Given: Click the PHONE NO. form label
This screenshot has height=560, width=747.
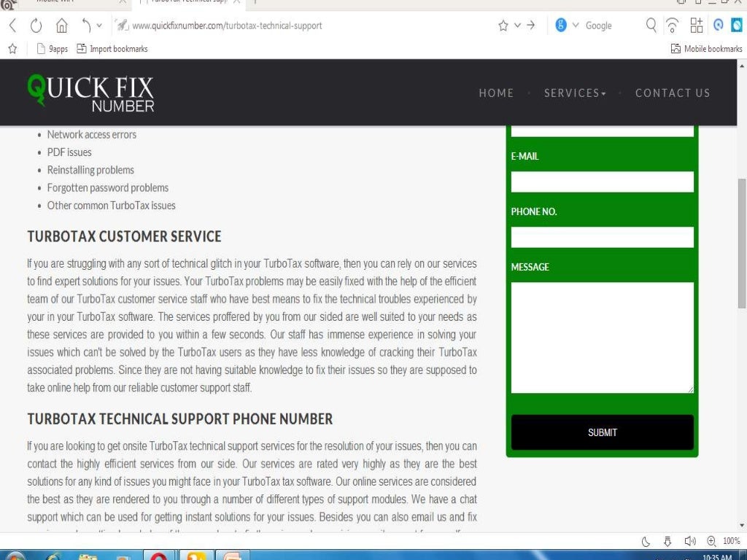Looking at the screenshot, I should pyautogui.click(x=534, y=211).
